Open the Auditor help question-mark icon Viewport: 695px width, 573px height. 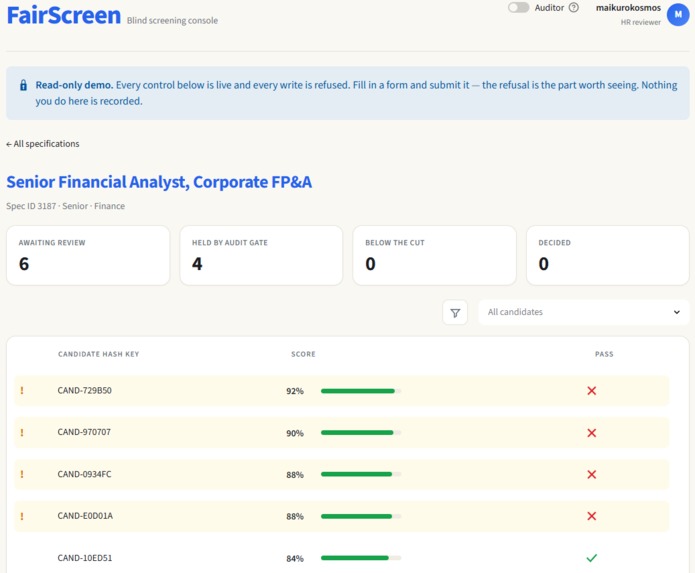click(574, 8)
